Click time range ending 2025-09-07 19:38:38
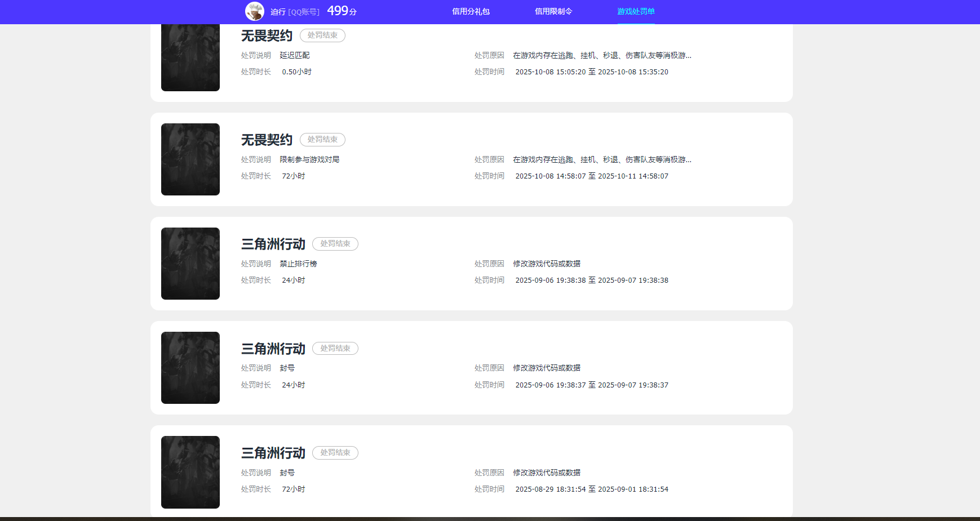Screen dimensions: 980x521 coord(592,280)
